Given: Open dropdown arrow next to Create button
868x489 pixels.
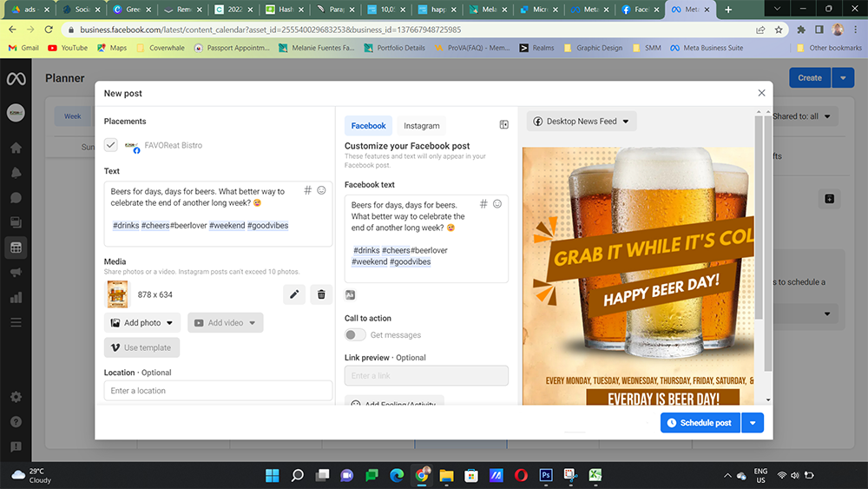Looking at the screenshot, I should click(843, 78).
